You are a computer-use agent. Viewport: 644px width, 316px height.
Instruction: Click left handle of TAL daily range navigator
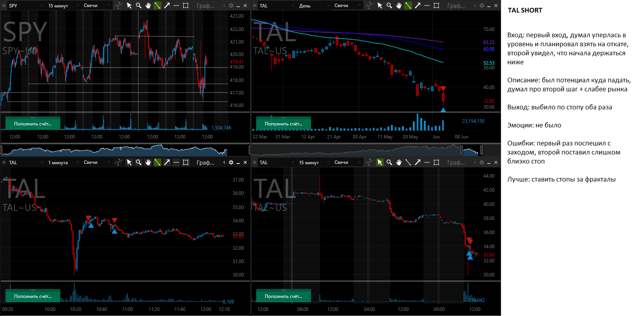[x=461, y=150]
